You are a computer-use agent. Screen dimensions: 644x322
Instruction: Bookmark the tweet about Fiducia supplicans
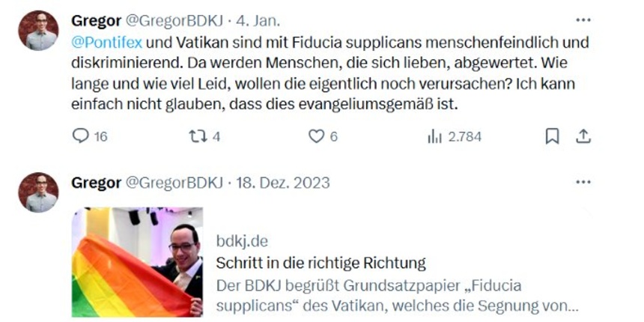coord(553,136)
